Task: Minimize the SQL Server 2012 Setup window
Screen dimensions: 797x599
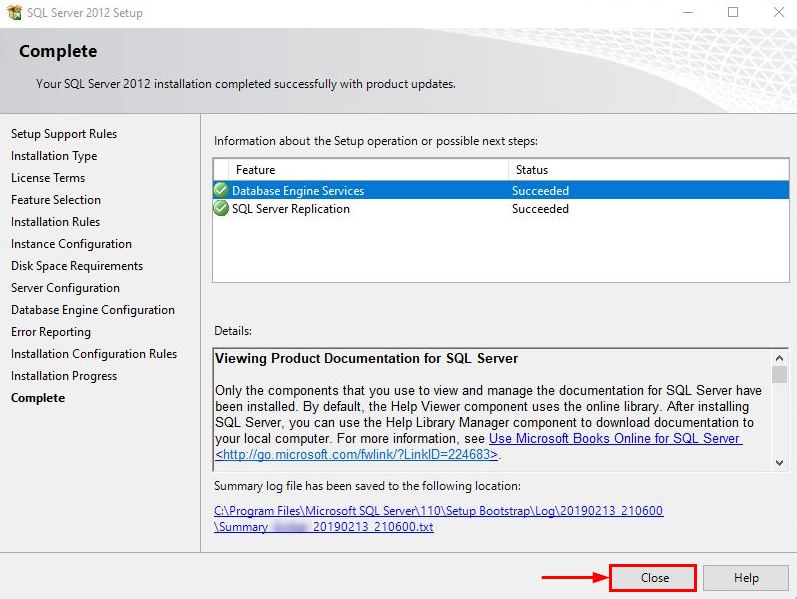Action: pyautogui.click(x=688, y=12)
